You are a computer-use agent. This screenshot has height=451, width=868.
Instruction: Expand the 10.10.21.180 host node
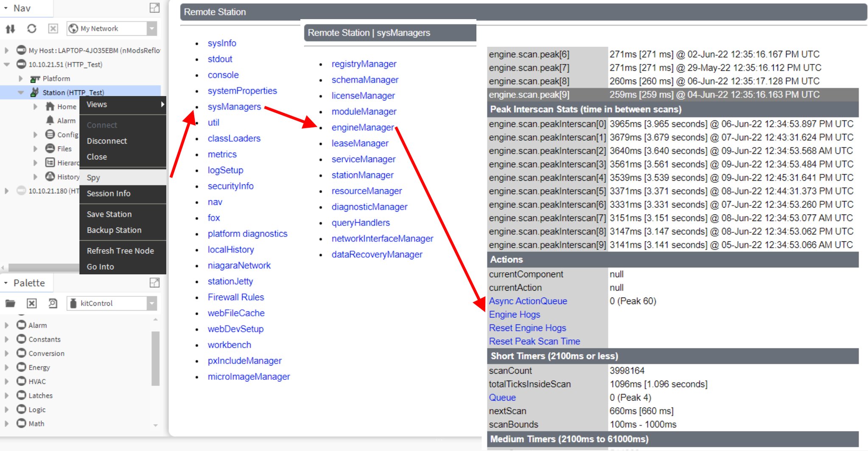click(6, 191)
